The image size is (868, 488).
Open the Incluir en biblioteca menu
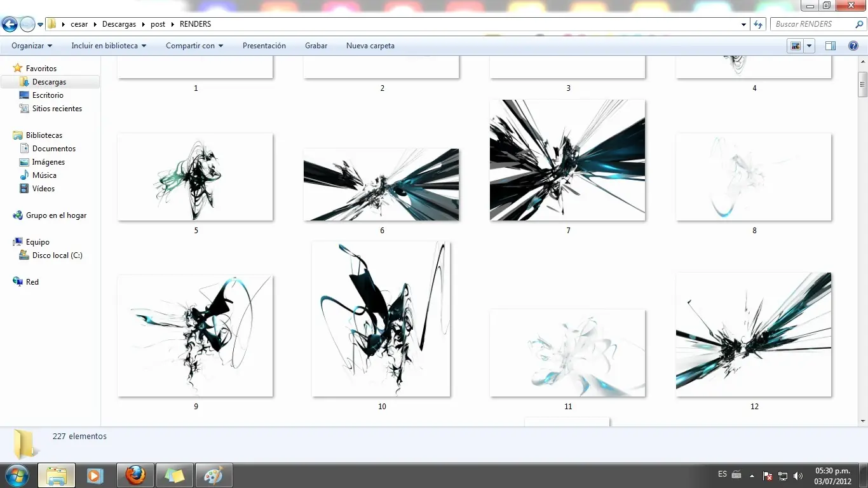click(x=109, y=46)
